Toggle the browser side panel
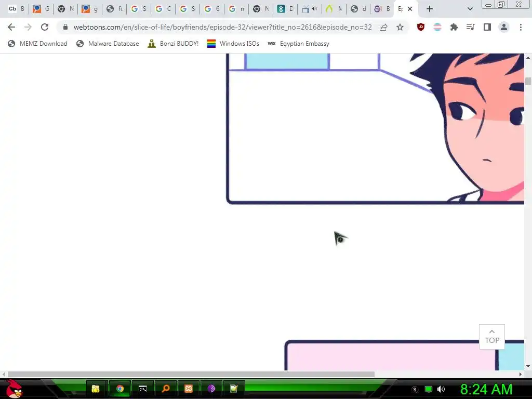This screenshot has width=532, height=399. [487, 27]
